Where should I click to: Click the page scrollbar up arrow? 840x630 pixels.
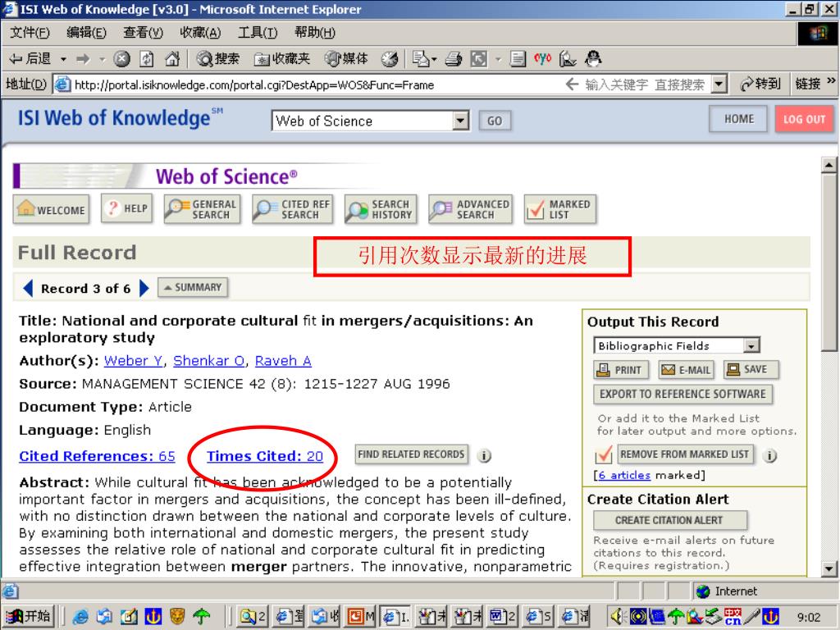pos(829,165)
